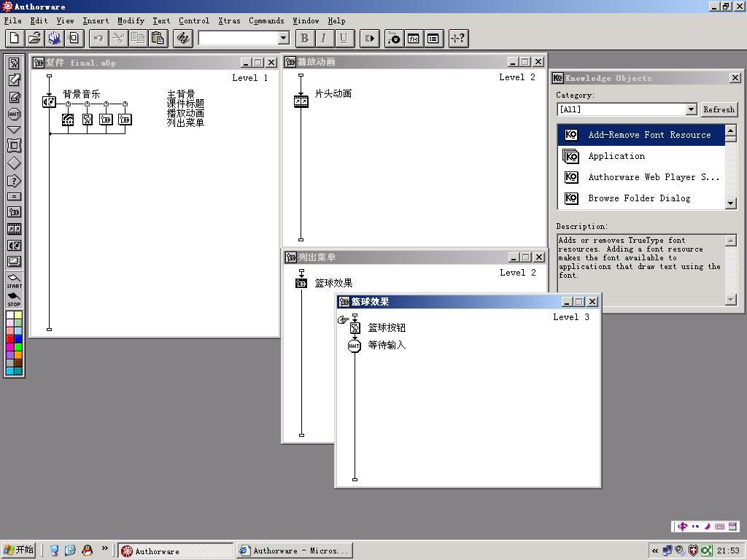Viewport: 747px width, 560px height.
Task: Select the Motion icon in the icon palette
Action: click(15, 80)
